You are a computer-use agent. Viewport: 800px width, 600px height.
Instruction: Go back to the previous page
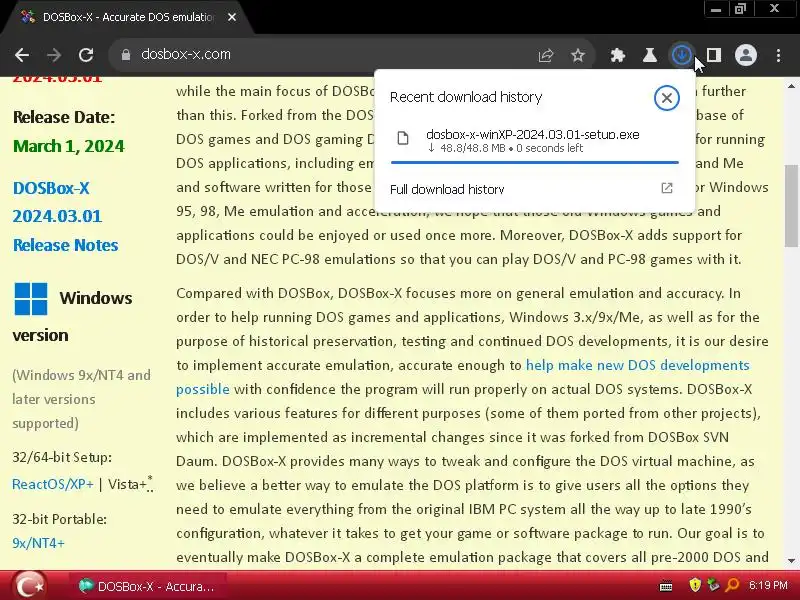22,55
